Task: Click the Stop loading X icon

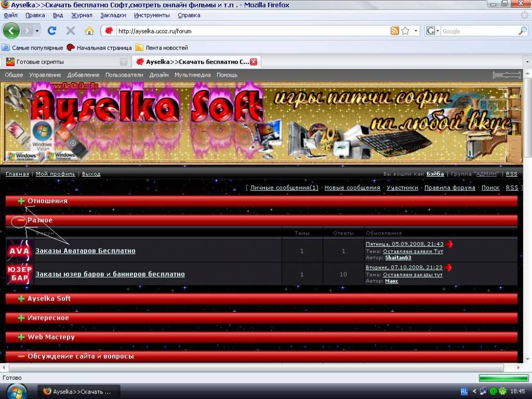Action: pos(70,31)
